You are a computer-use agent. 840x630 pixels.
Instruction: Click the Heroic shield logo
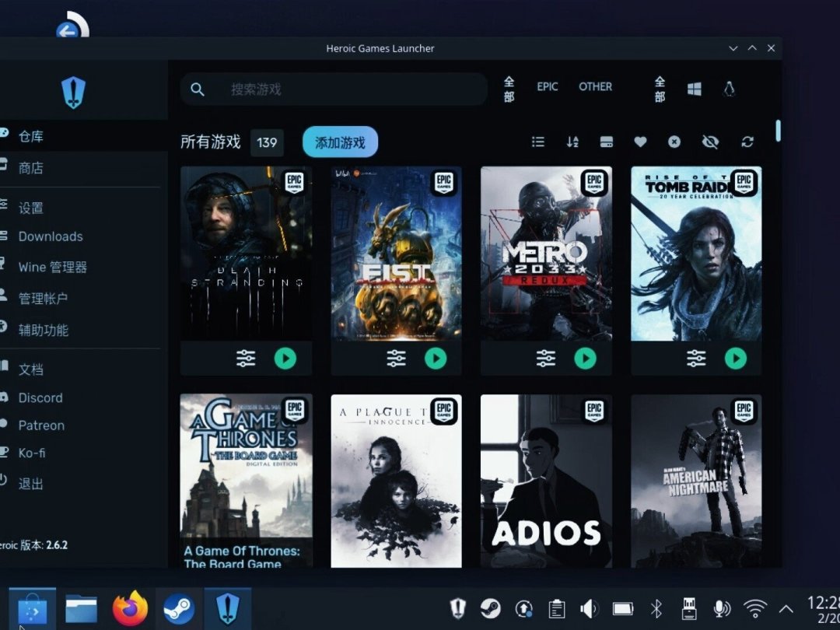click(x=73, y=92)
